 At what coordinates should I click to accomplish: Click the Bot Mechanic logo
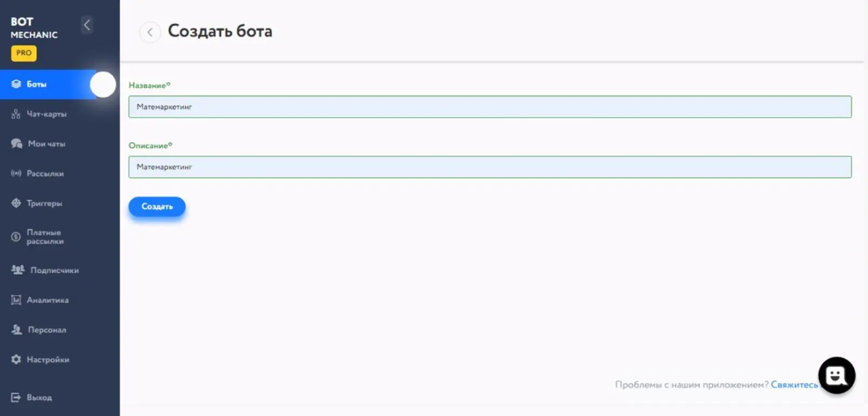[x=34, y=28]
